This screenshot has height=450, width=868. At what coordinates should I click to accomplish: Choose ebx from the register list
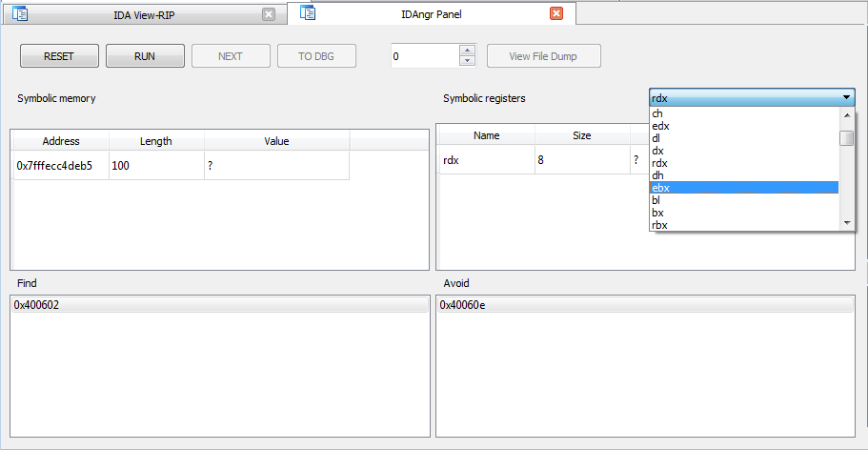[743, 188]
